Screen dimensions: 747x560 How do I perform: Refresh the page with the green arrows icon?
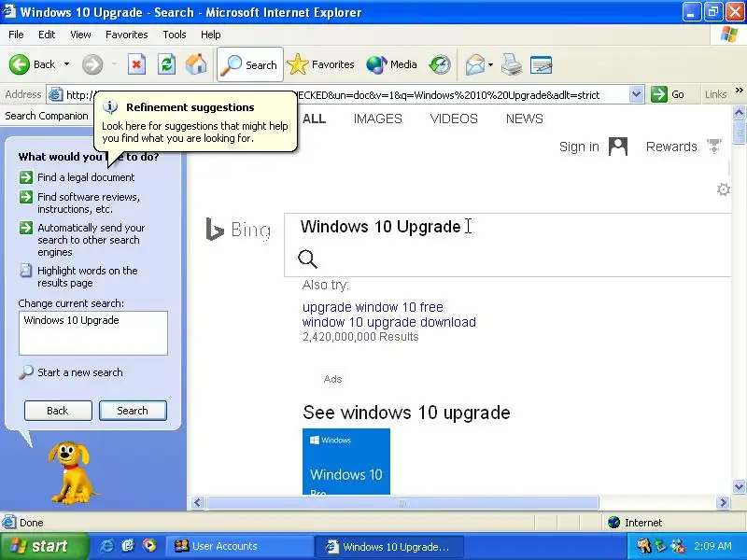point(166,64)
